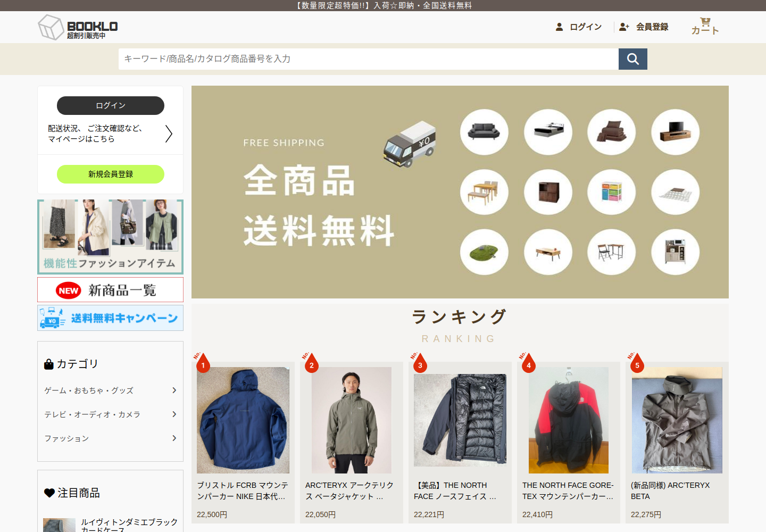Viewport: 766px width, 532px height.
Task: Click the top announcement bar text
Action: point(383,5)
